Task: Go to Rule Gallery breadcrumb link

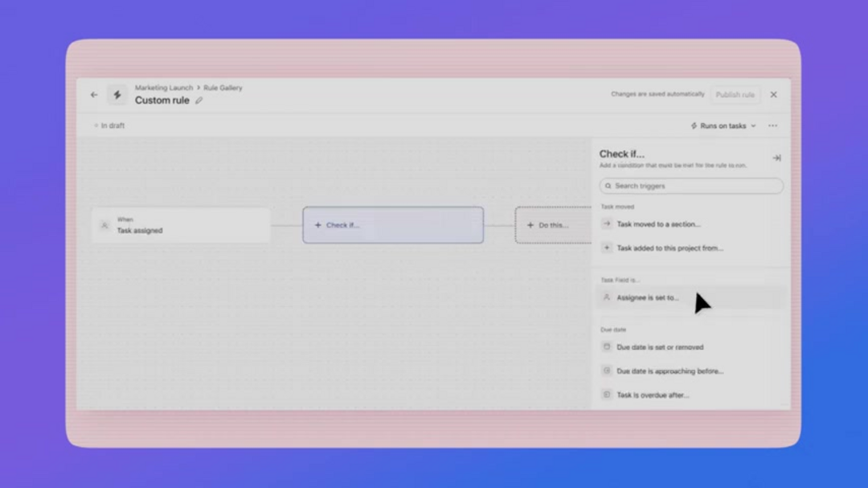Action: click(x=223, y=88)
